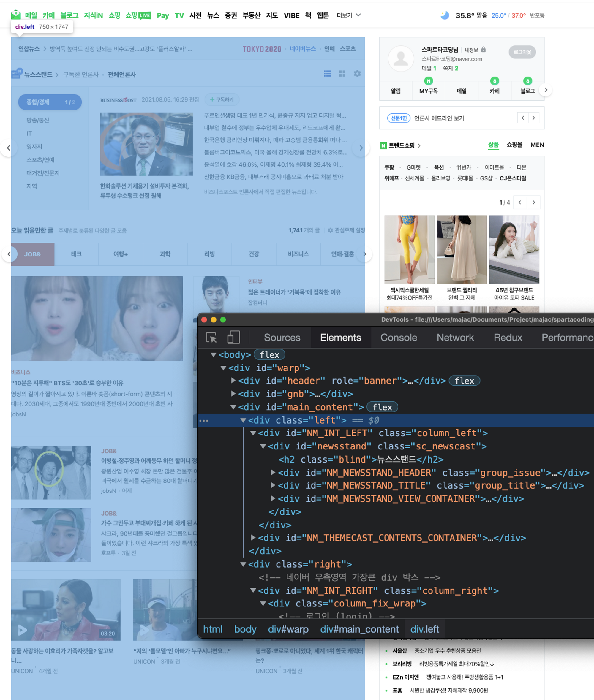Collapse the body element node

214,355
